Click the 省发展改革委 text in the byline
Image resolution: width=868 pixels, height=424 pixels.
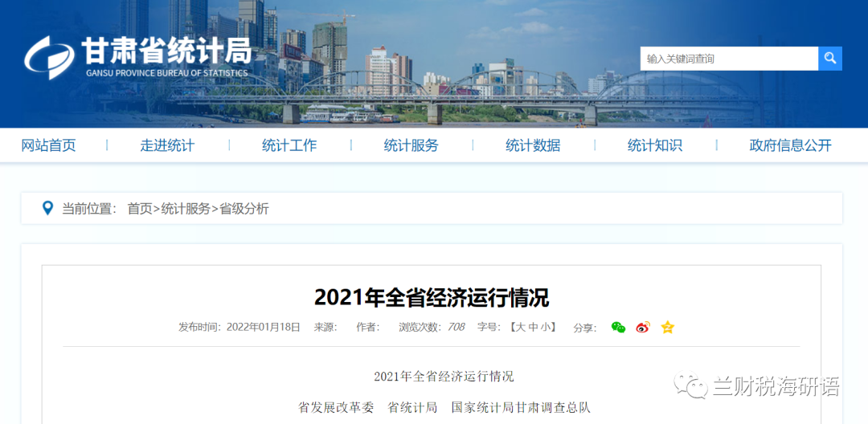336,408
